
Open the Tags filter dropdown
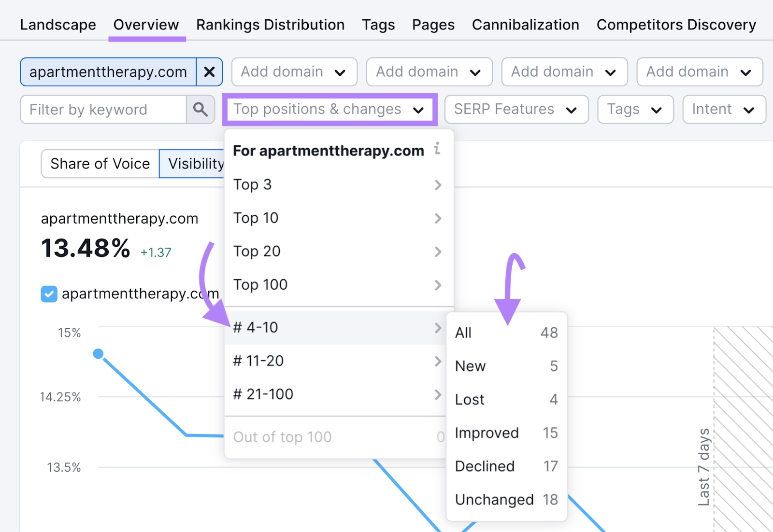[635, 110]
